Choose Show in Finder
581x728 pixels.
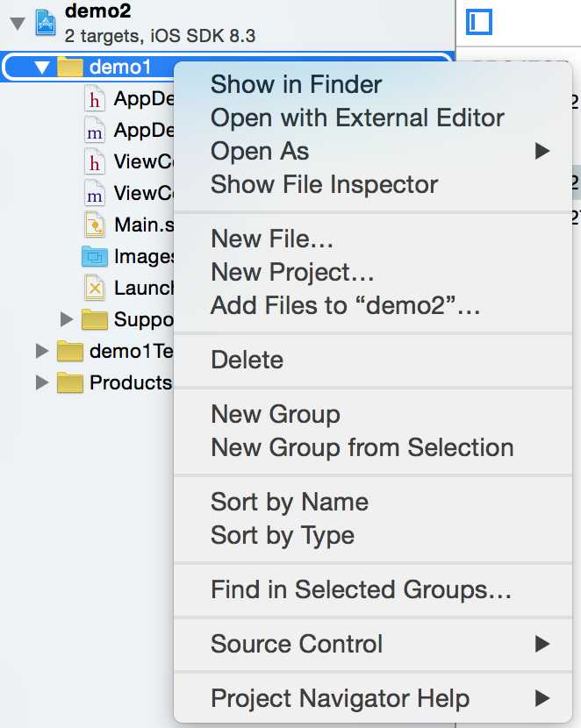tap(296, 85)
